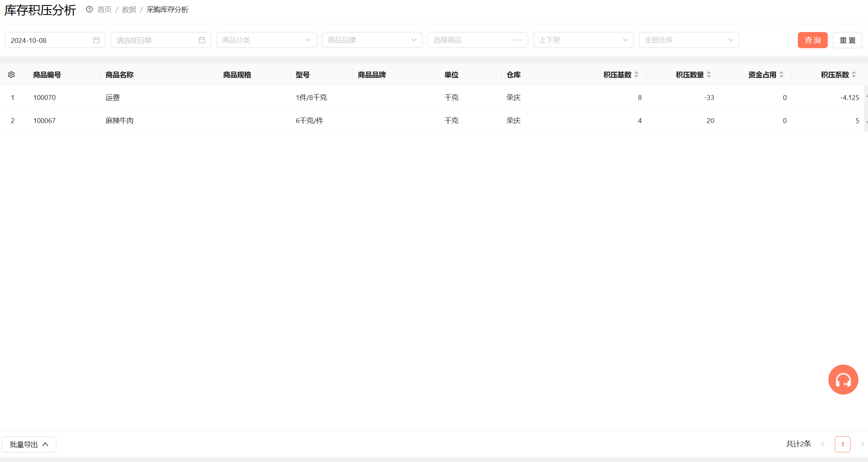Go to 首页 breadcrumb link
Screen dimensions: 868x462
pos(104,9)
